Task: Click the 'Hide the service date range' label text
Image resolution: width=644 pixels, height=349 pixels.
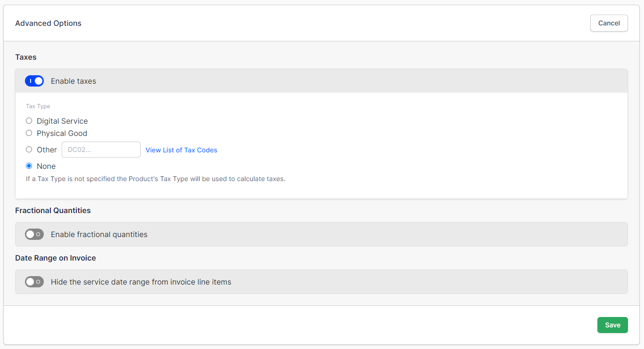Action: pos(141,282)
